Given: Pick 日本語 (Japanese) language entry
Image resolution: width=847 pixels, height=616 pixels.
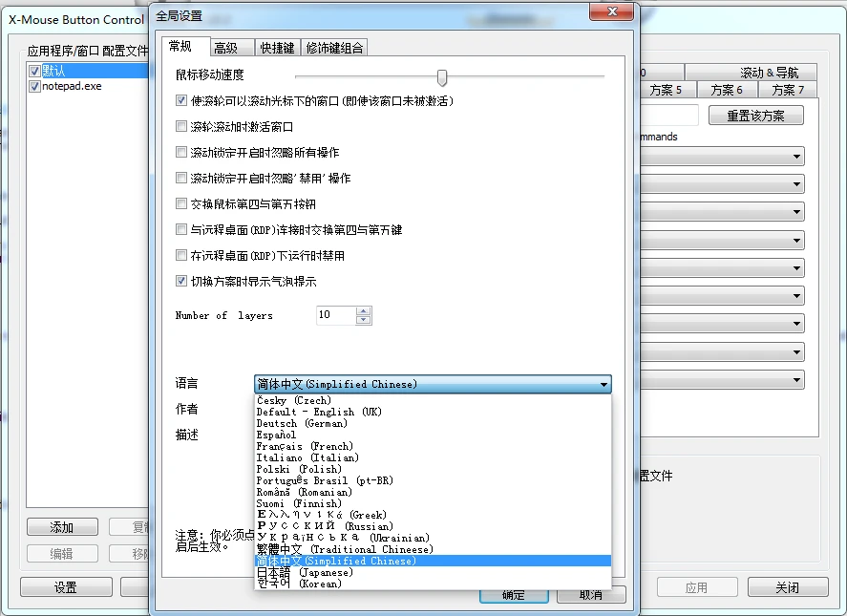Looking at the screenshot, I should [433, 572].
